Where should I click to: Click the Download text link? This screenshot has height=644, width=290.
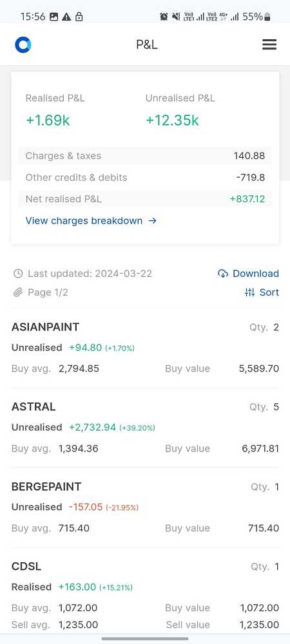255,274
